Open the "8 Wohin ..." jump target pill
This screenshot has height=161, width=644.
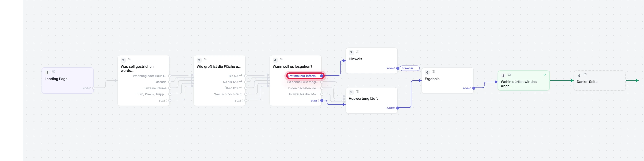(x=409, y=68)
